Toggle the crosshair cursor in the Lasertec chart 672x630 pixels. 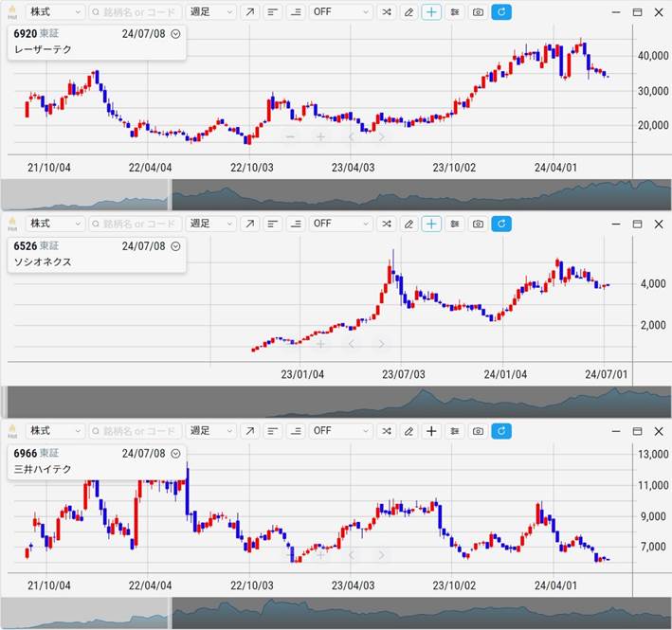[431, 12]
